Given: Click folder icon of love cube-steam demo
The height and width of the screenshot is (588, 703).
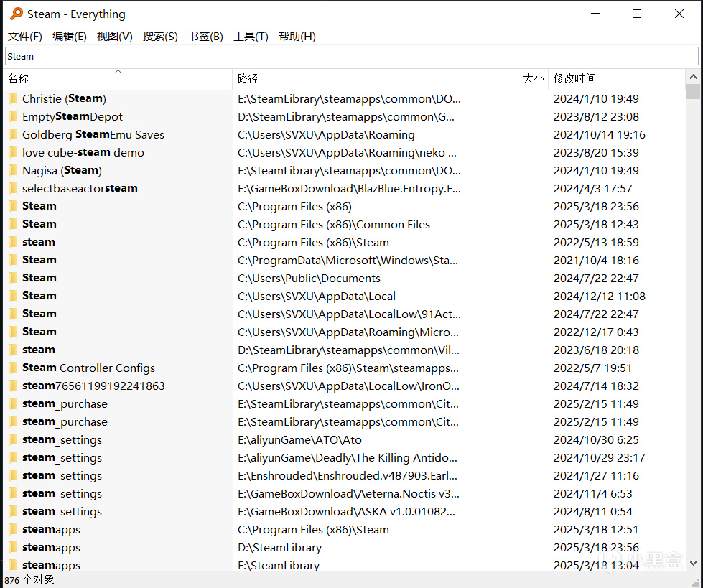Looking at the screenshot, I should tap(14, 152).
